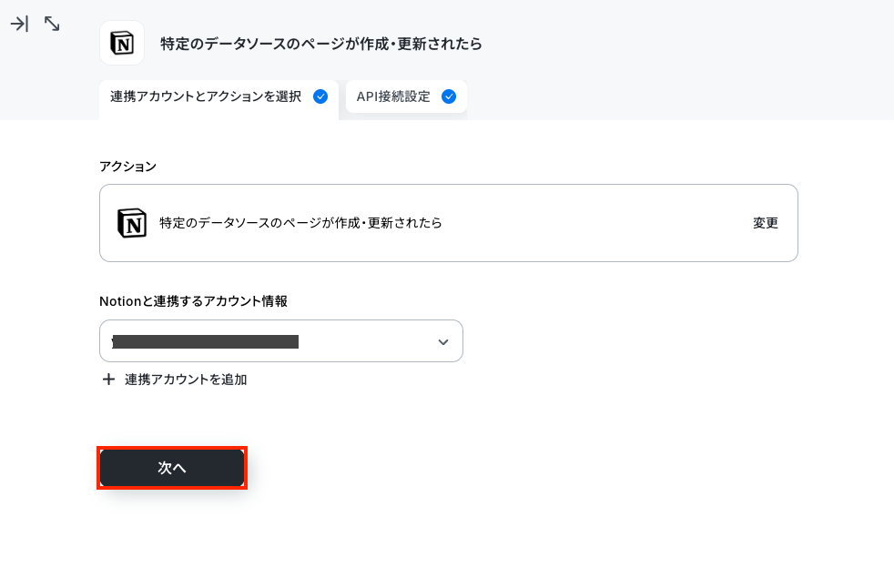Click the plus icon beside 連携アカウントを追加
Image resolution: width=894 pixels, height=588 pixels.
coord(108,380)
